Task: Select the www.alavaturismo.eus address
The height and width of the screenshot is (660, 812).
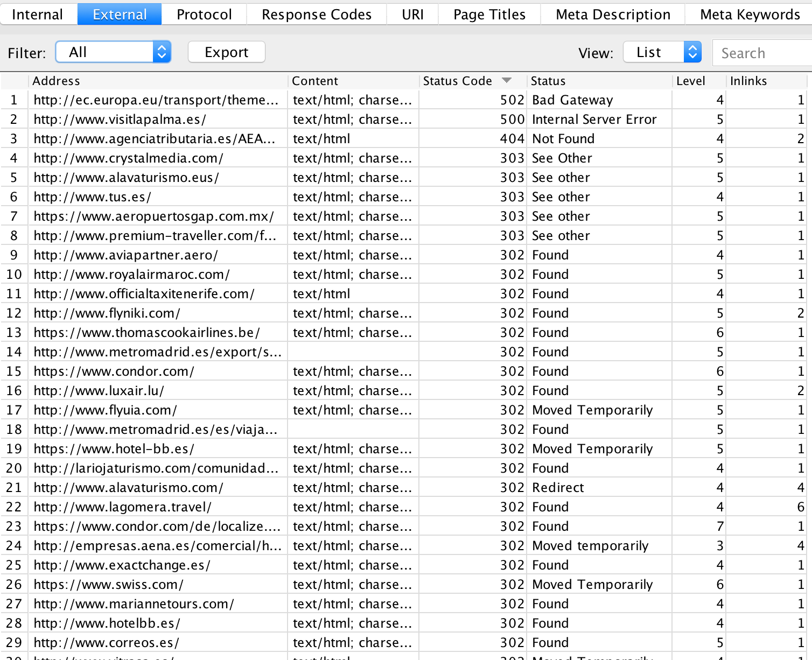Action: click(x=126, y=178)
